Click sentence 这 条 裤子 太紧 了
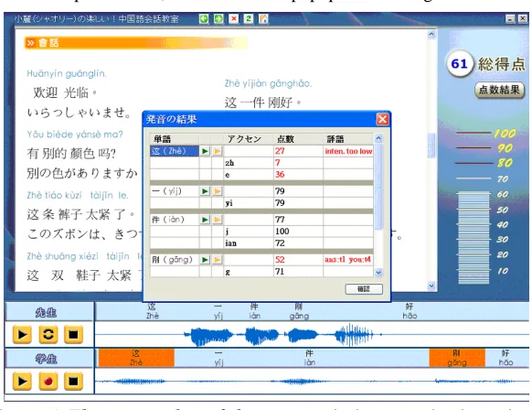Image resolution: width=532 pixels, height=410 pixels. pos(80,214)
